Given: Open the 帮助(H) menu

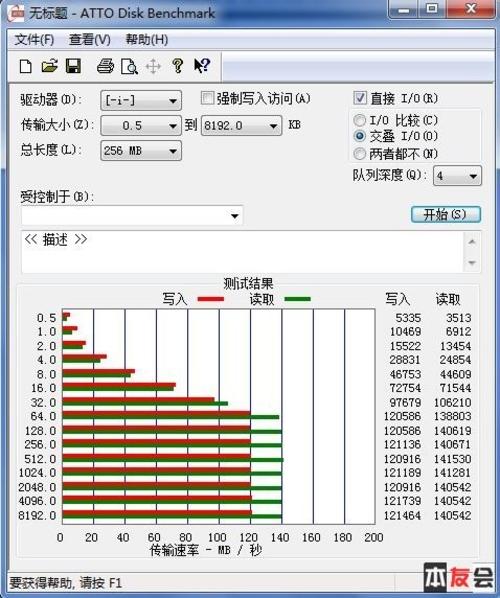Looking at the screenshot, I should pos(147,40).
